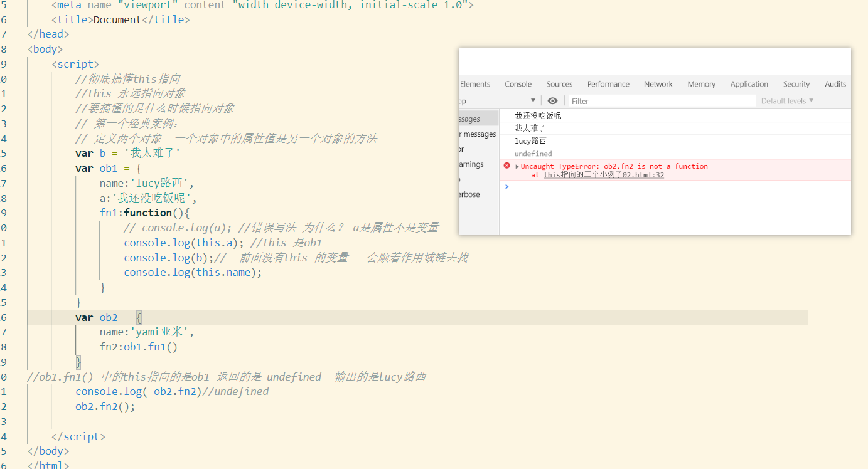This screenshot has height=469, width=868.
Task: Open the Sources tab
Action: [x=559, y=84]
